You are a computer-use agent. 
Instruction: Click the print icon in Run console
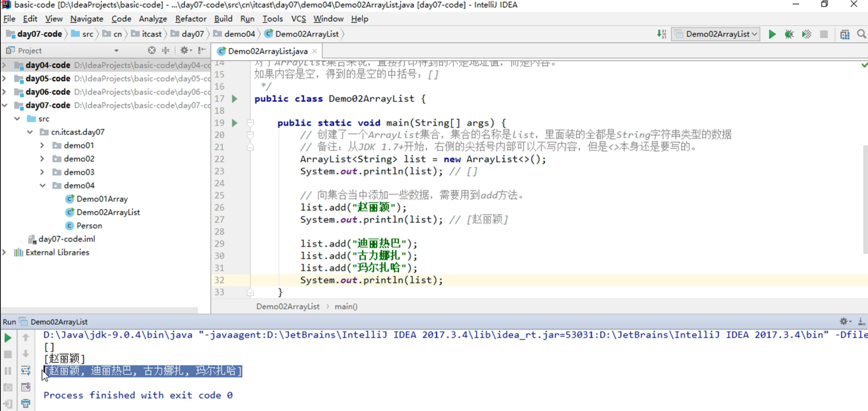coord(26,403)
